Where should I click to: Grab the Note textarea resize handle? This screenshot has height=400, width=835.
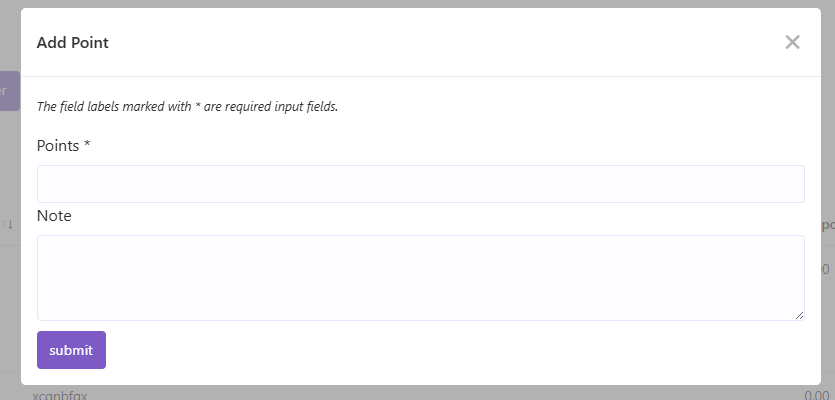click(x=799, y=315)
